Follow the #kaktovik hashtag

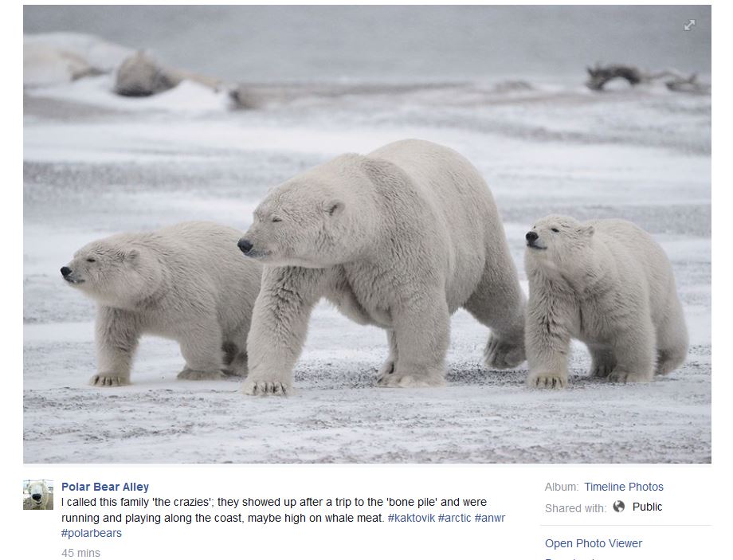coord(411,518)
